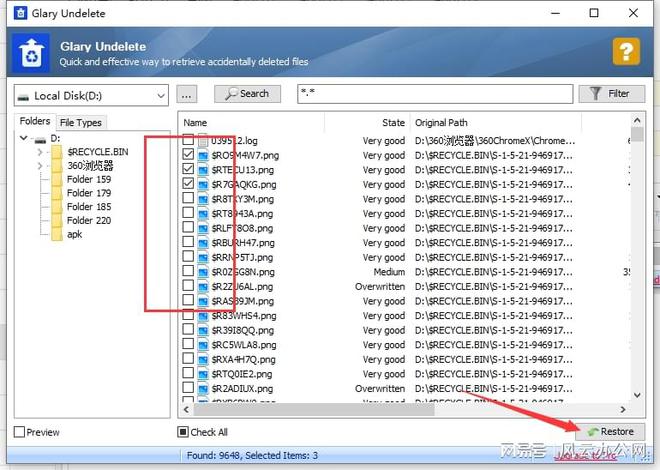The height and width of the screenshot is (470, 660).
Task: Click the title bar app icon
Action: pos(20,13)
